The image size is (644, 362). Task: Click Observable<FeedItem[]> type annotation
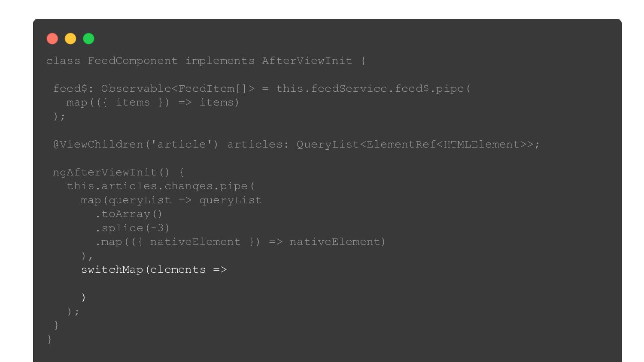(x=178, y=89)
